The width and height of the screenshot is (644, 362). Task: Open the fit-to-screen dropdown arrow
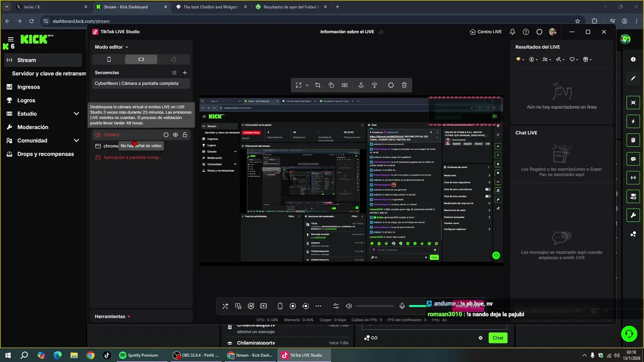pyautogui.click(x=307, y=85)
